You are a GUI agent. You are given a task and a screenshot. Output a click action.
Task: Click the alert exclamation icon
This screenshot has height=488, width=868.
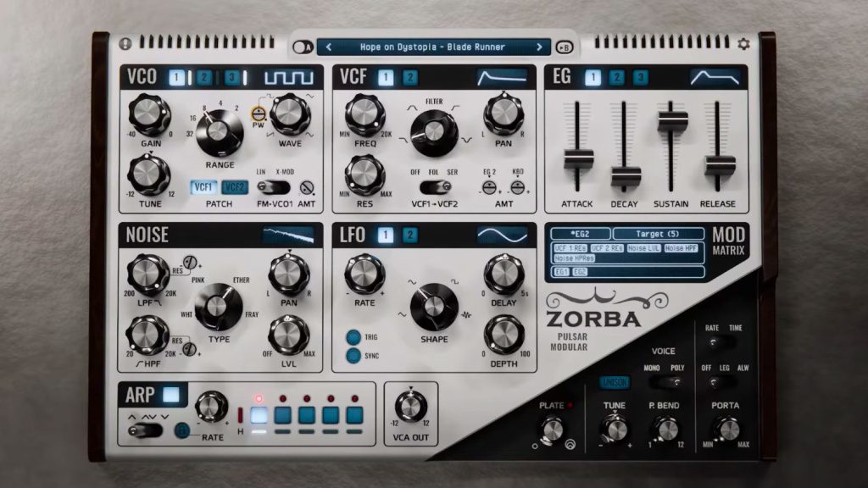point(125,43)
